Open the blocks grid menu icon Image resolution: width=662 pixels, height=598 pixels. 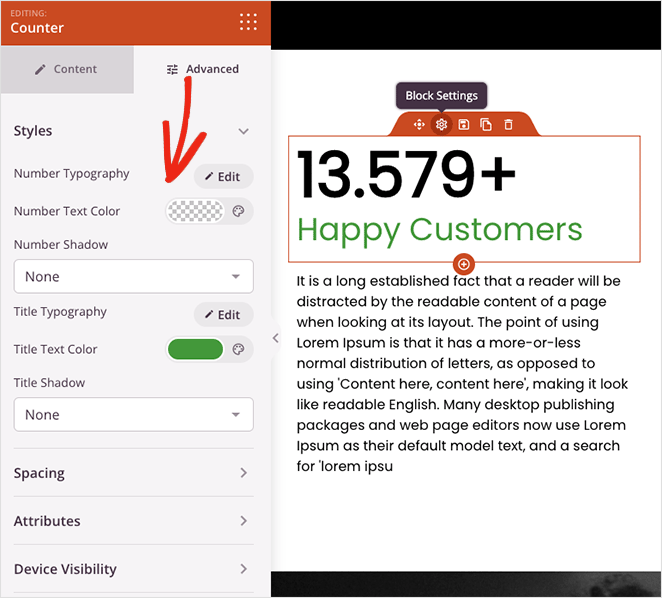click(x=248, y=22)
